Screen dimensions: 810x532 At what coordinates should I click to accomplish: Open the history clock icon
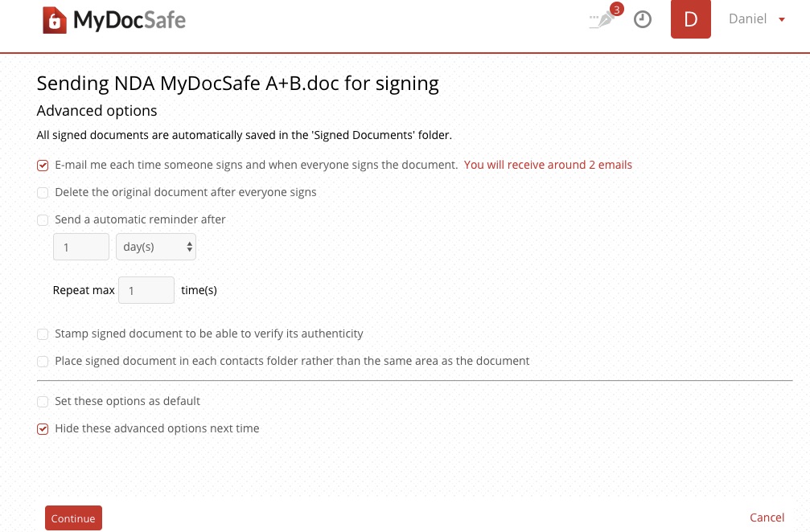[643, 20]
